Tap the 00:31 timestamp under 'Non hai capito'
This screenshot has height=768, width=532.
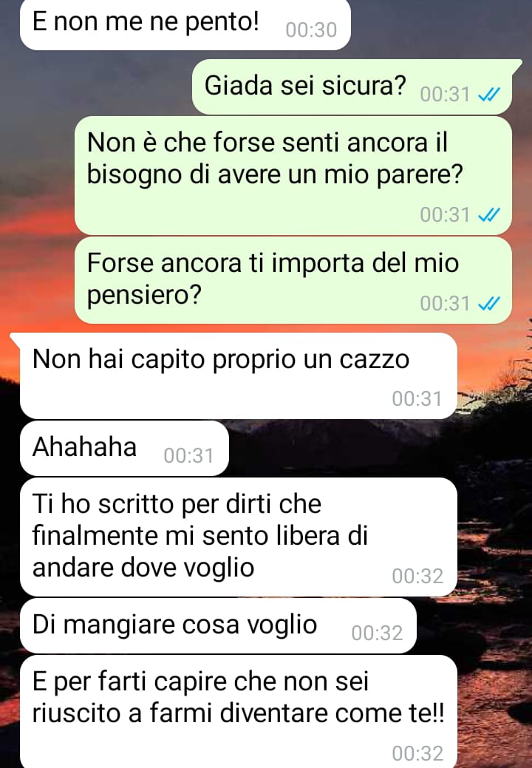tap(417, 398)
